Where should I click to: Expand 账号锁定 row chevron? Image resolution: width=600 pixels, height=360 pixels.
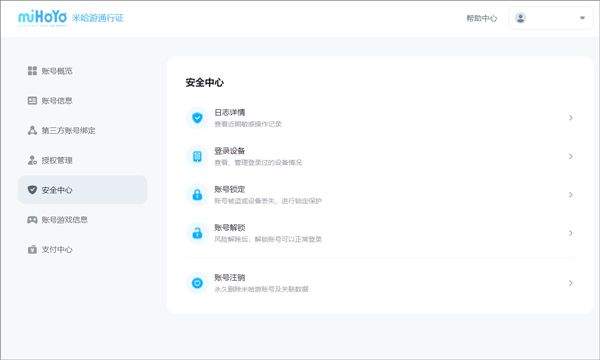[x=571, y=195]
